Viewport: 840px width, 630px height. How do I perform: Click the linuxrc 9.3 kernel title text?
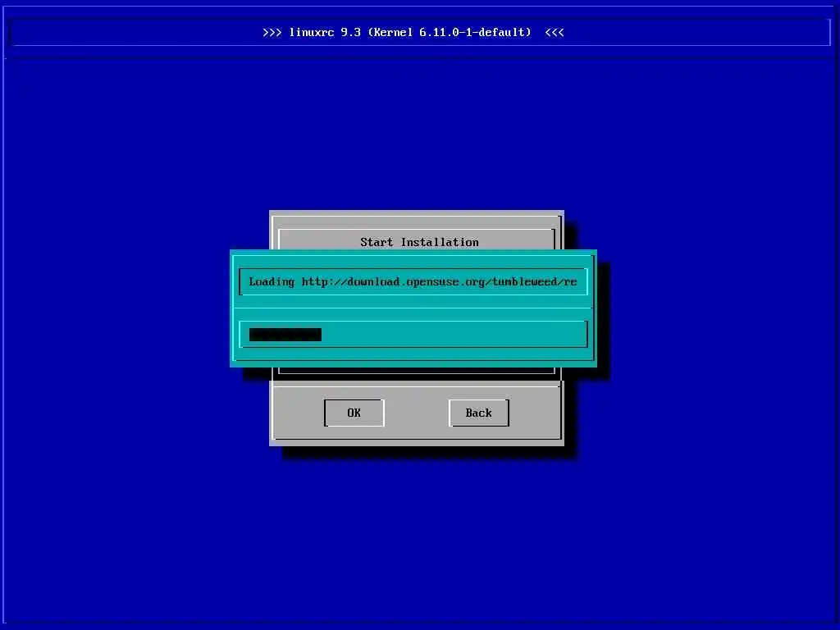click(413, 32)
